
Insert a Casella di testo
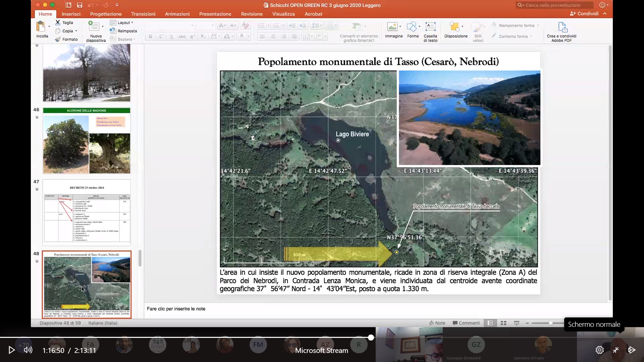pyautogui.click(x=430, y=27)
